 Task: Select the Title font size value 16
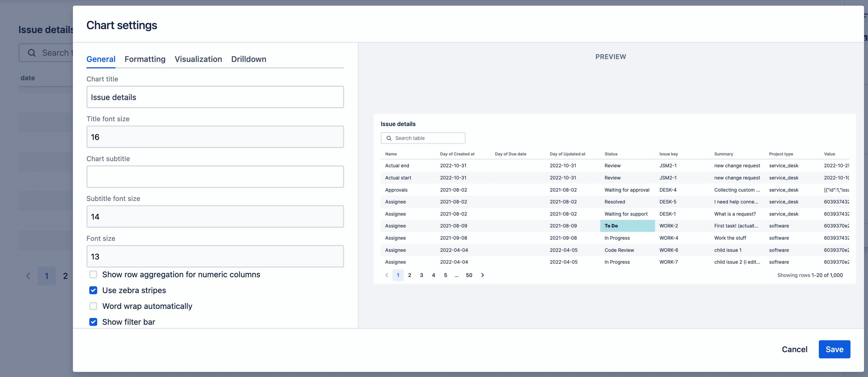tap(215, 137)
